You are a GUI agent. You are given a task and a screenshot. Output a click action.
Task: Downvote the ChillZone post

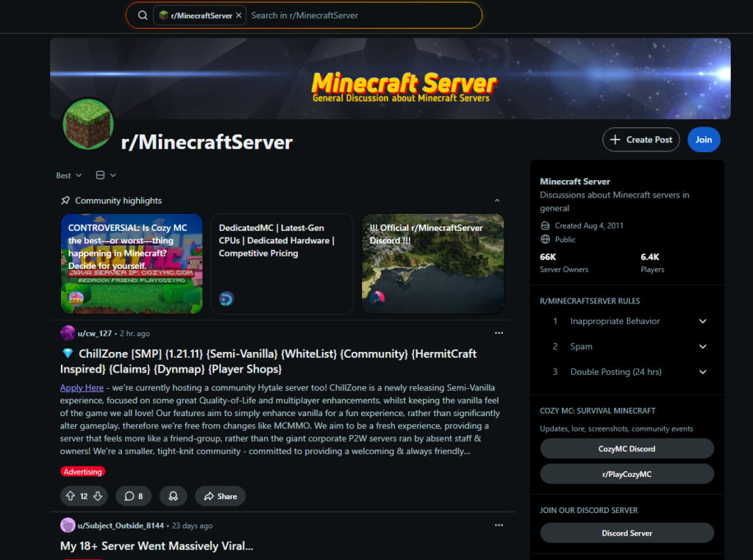(x=98, y=496)
